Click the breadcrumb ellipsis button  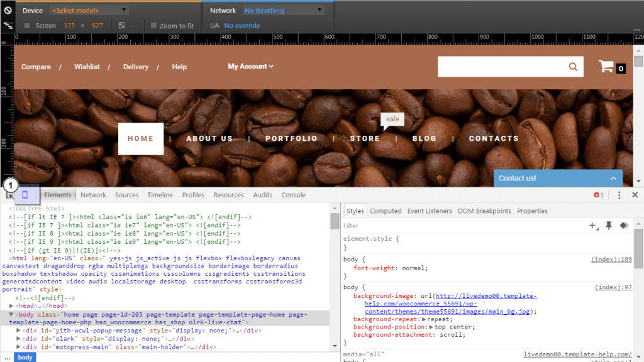click(8, 358)
